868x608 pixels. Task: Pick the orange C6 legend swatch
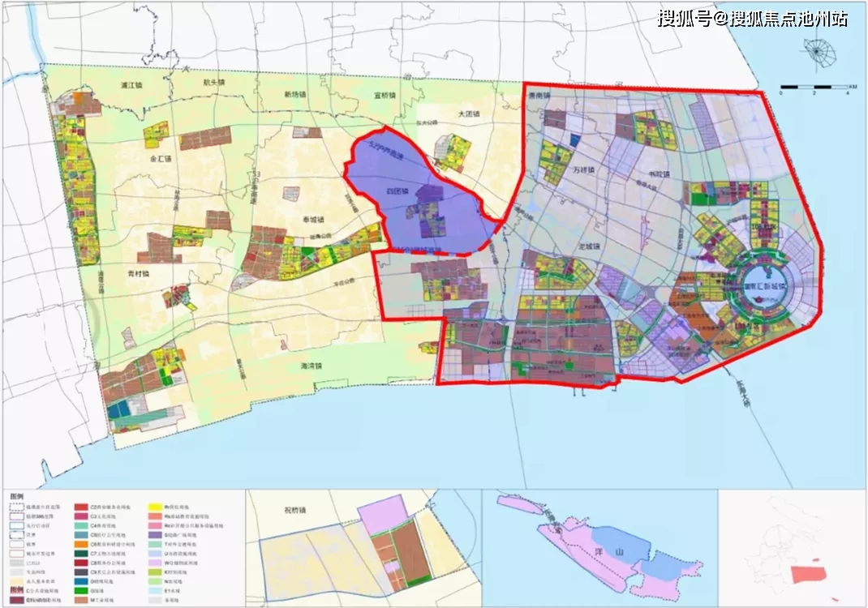tap(81, 545)
